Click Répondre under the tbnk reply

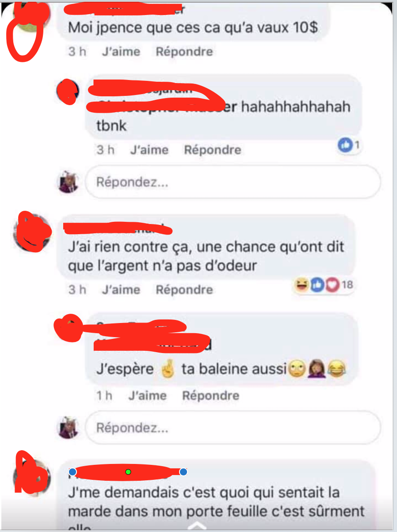coord(213,150)
